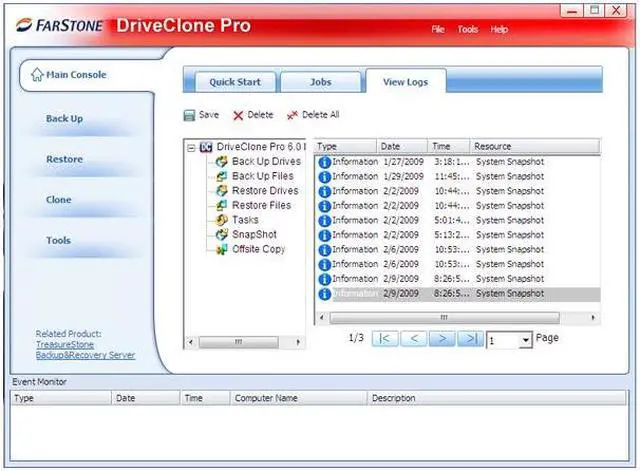The width and height of the screenshot is (640, 471).
Task: Go to previous page of logs
Action: click(414, 339)
